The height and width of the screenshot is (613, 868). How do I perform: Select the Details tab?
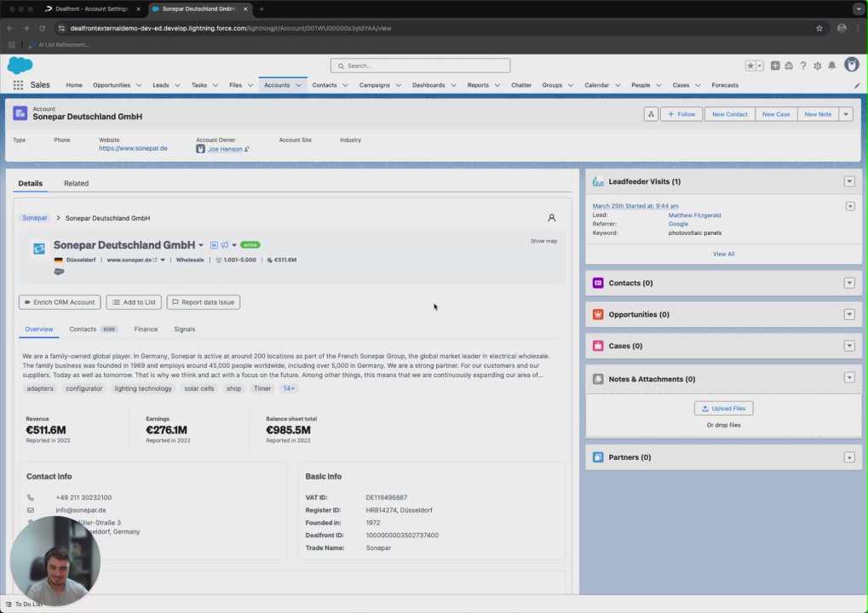coord(31,183)
